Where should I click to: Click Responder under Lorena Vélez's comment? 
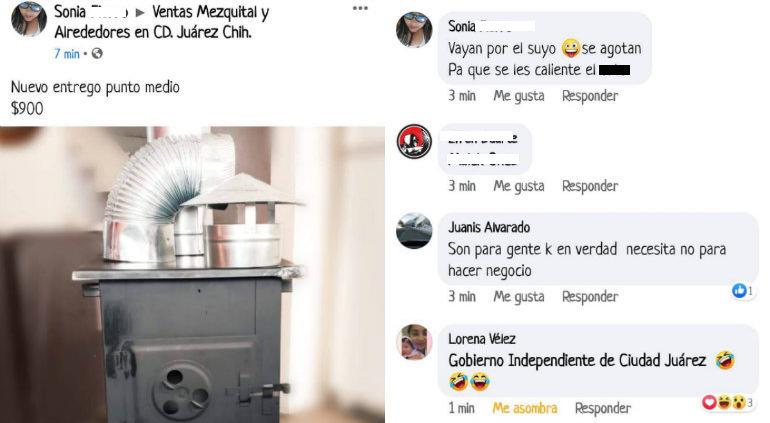coord(603,408)
